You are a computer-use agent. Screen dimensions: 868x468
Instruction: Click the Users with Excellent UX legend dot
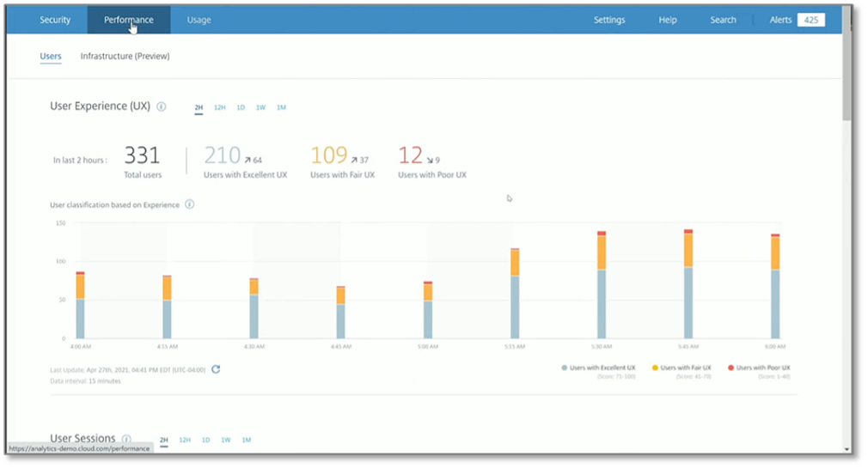pyautogui.click(x=565, y=368)
